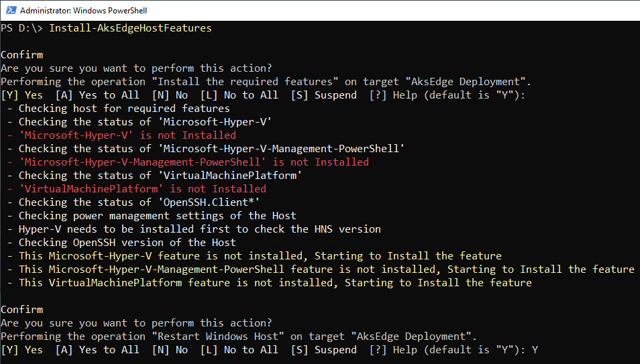Click the first Confirm heading
This screenshot has height=364, width=640.
pos(22,55)
